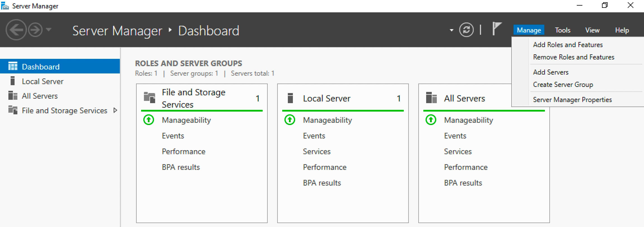Click the All Servers icon in sidebar
Screen dimensions: 644x227
[x=13, y=95]
